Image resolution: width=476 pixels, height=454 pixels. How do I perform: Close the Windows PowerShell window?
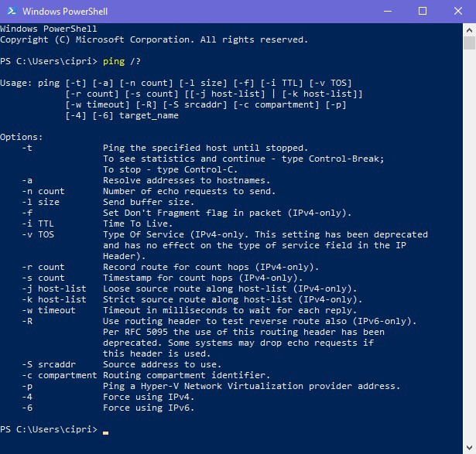[457, 12]
